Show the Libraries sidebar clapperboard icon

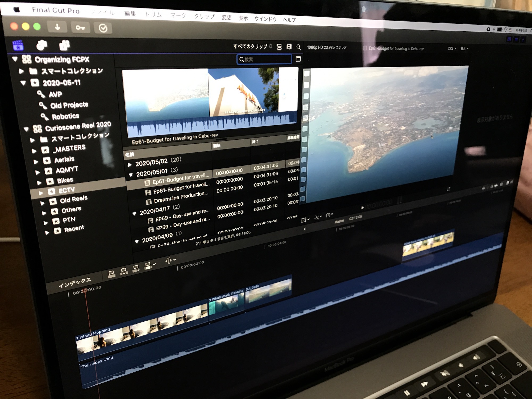18,45
